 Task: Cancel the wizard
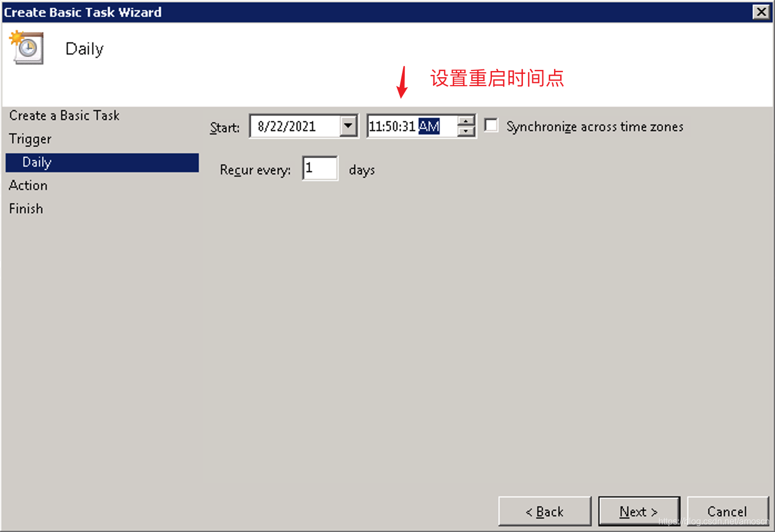click(727, 511)
